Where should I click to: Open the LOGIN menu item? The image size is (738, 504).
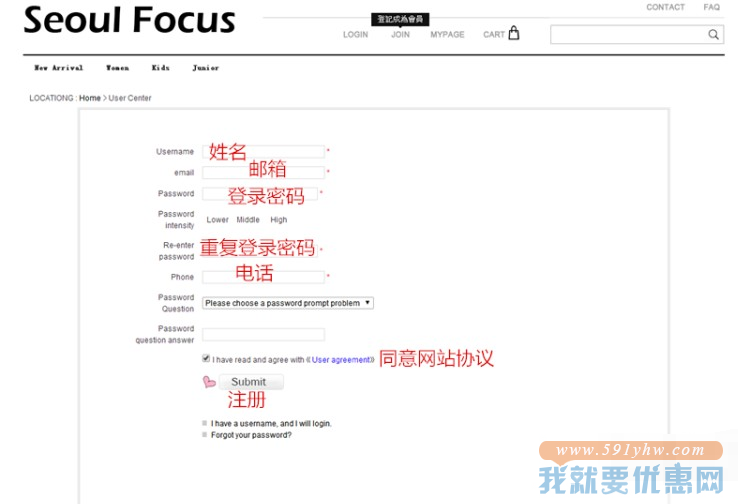[x=355, y=34]
